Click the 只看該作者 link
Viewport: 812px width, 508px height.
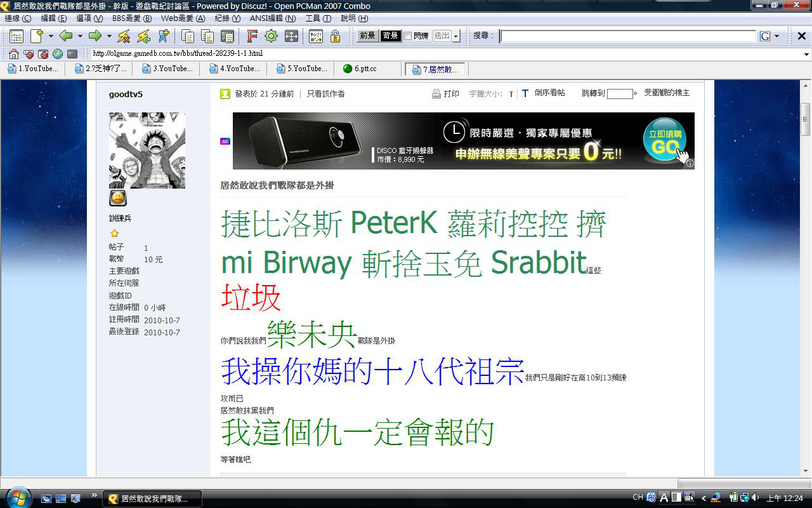tap(326, 94)
